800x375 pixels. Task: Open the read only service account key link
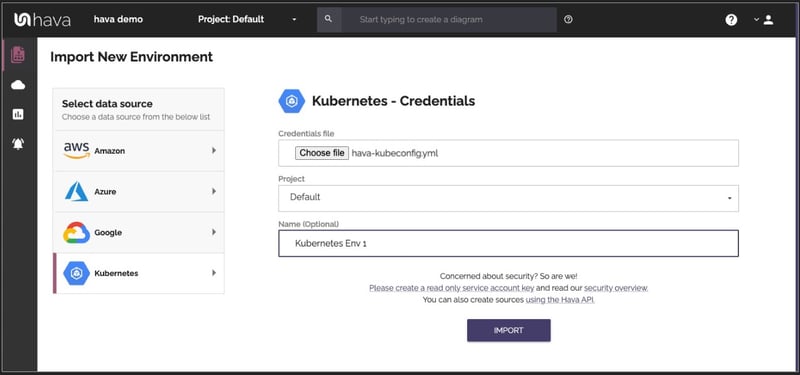click(x=452, y=288)
